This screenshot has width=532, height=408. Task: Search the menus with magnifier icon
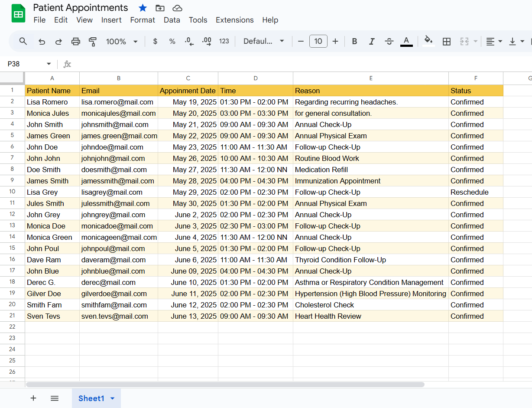(23, 41)
